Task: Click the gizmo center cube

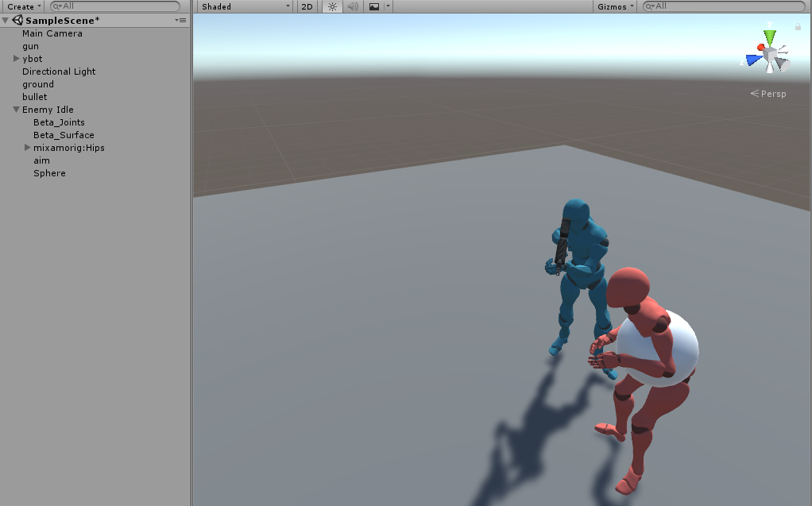Action: (x=770, y=54)
